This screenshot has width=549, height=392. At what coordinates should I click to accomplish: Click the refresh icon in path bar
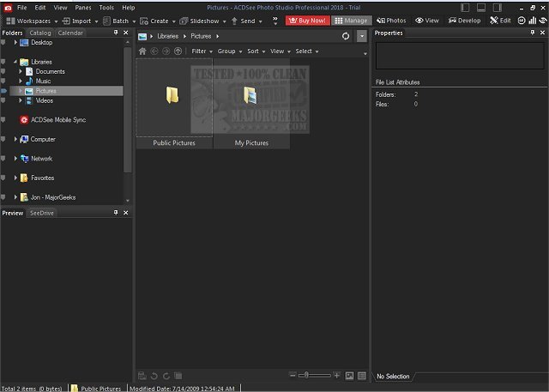346,36
